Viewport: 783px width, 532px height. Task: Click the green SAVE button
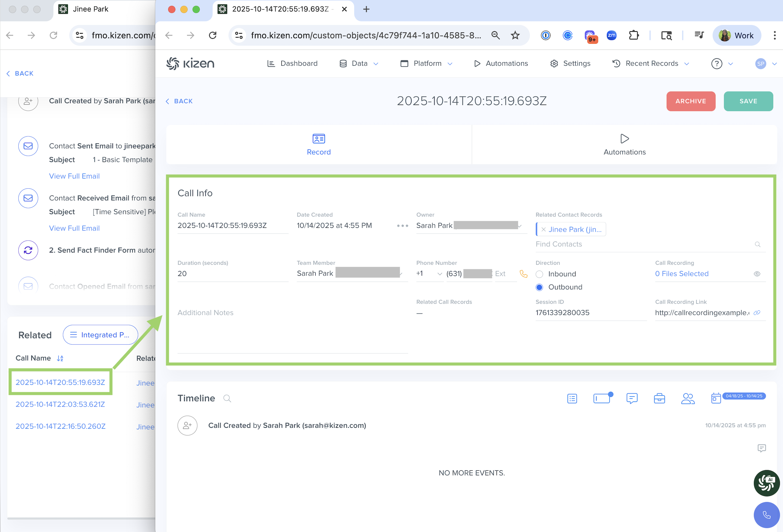coord(748,101)
